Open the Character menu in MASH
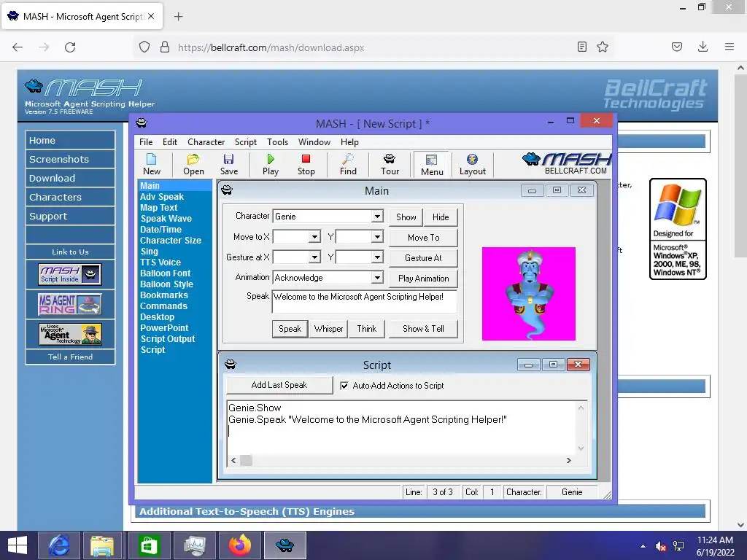This screenshot has width=747, height=560. [x=206, y=142]
